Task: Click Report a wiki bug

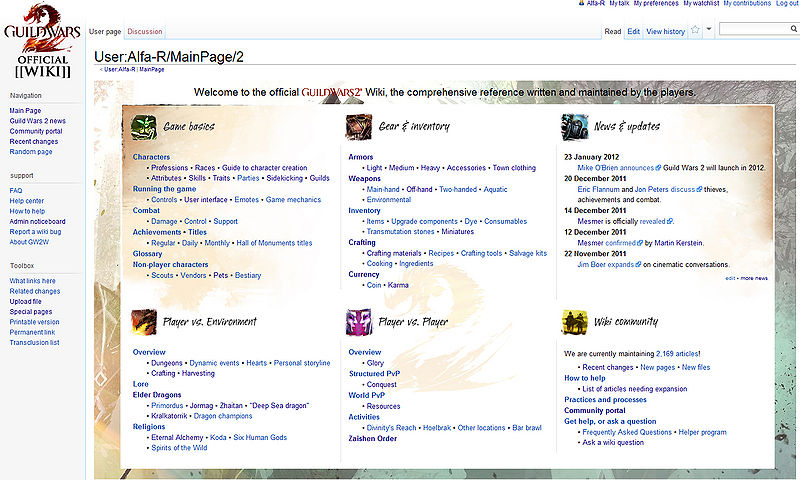Action: click(x=35, y=232)
